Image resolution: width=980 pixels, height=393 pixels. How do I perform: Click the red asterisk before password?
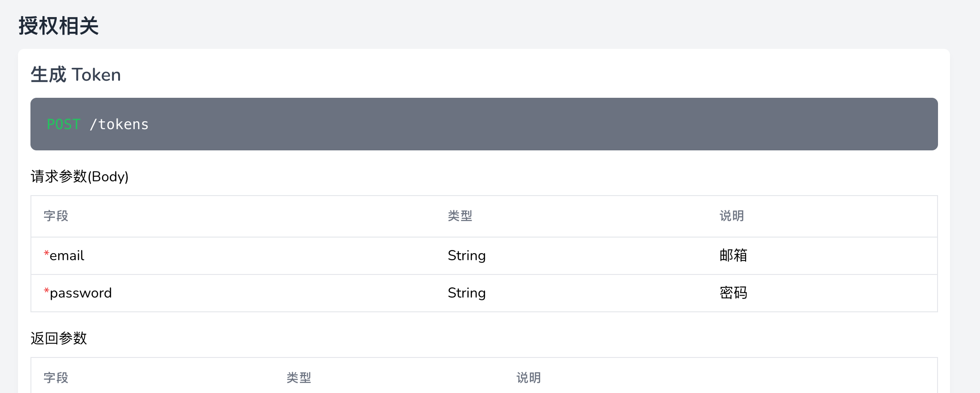[x=46, y=291]
